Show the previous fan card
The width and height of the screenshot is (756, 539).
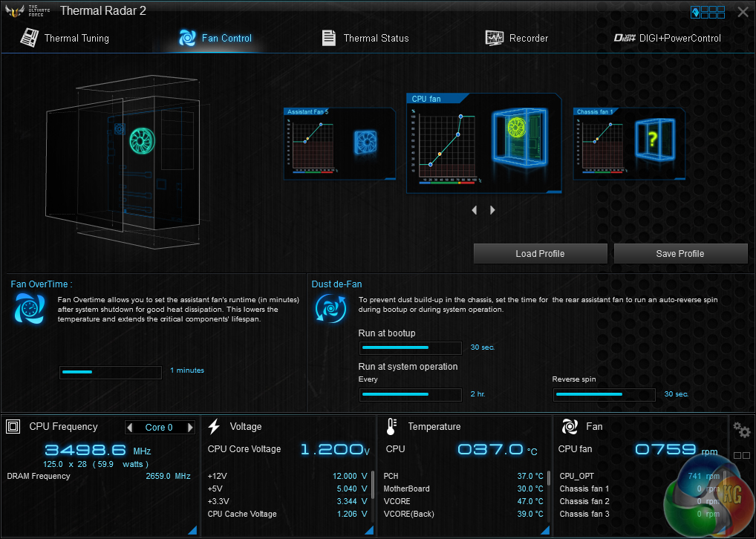point(475,210)
